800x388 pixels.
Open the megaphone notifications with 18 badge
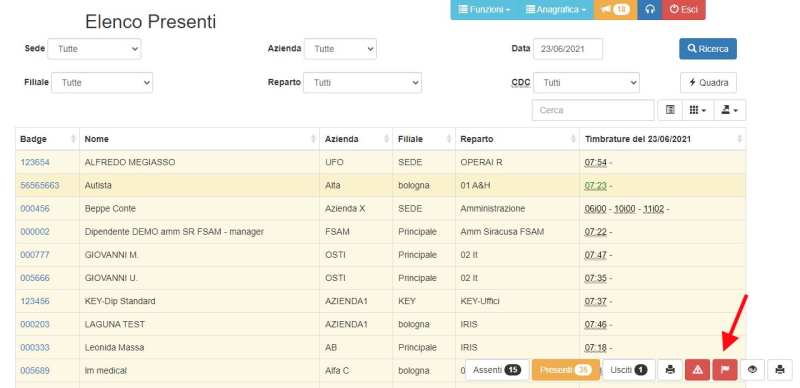click(615, 10)
